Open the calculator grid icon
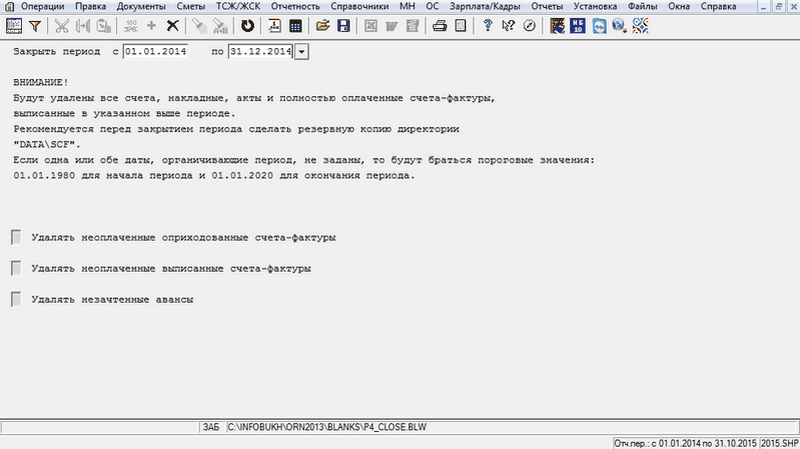This screenshot has height=449, width=800. [295, 26]
